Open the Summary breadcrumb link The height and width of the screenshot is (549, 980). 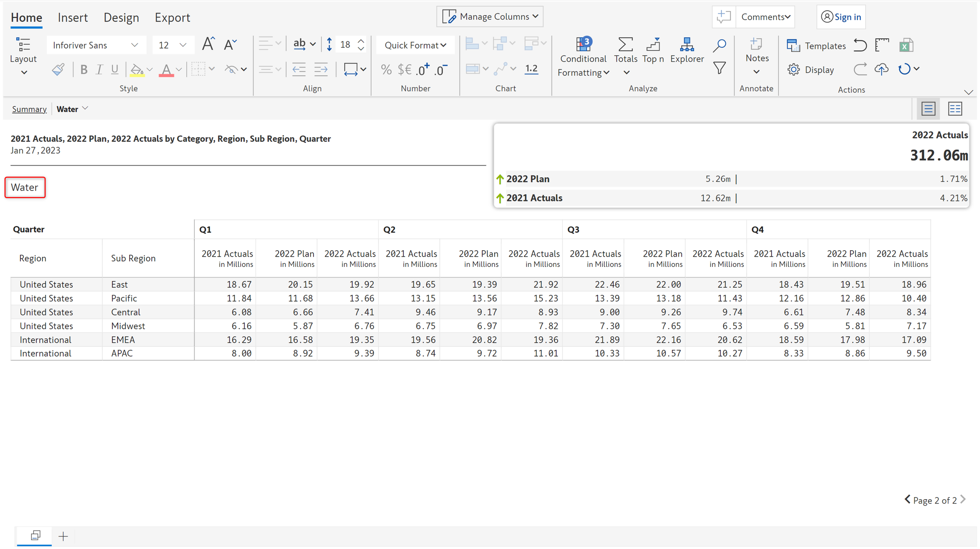click(x=29, y=109)
